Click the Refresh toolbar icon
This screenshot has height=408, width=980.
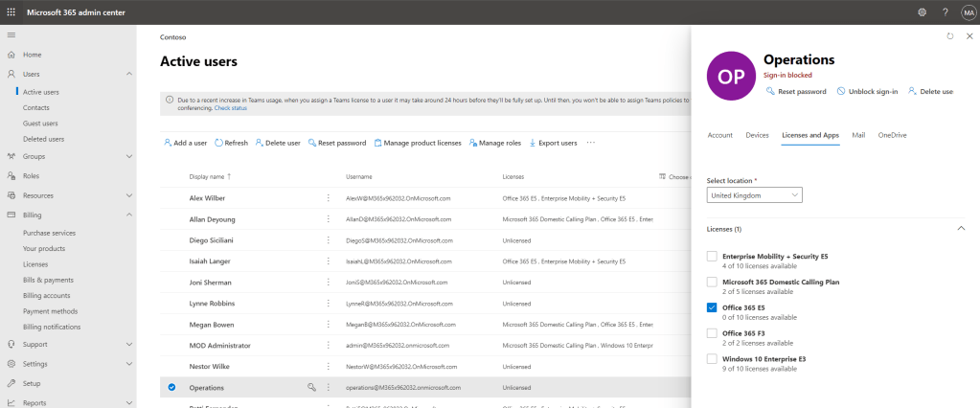pos(218,143)
